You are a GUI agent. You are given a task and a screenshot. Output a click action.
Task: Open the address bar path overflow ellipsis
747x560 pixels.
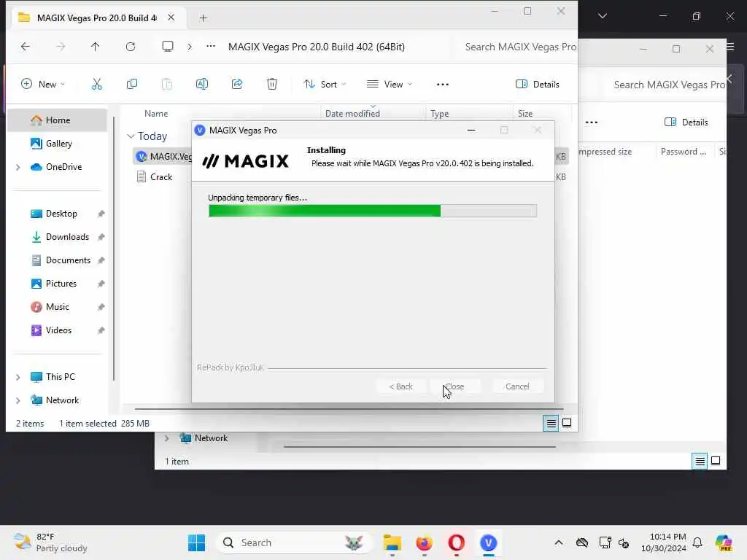[x=211, y=46]
